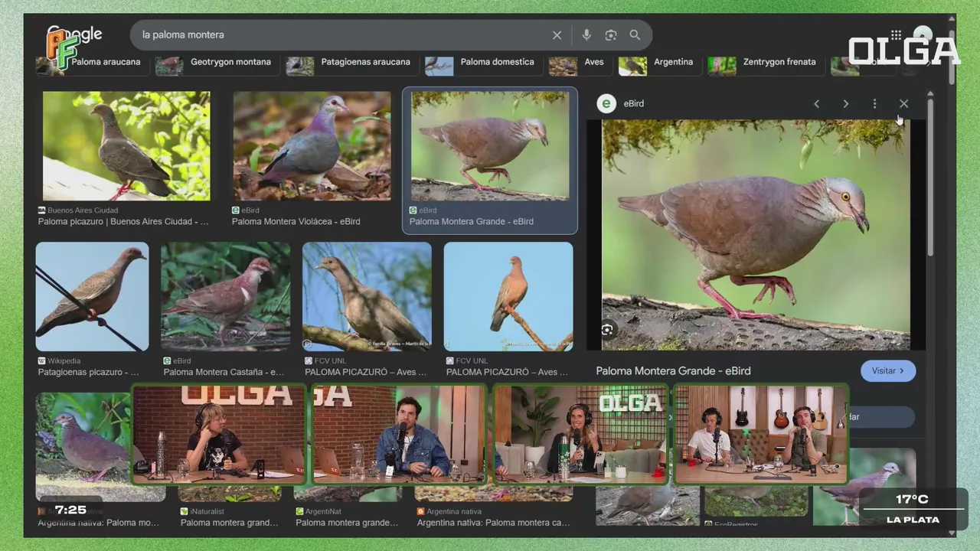Click 'Paloma Montera Grande - eBird' result caption

472,222
